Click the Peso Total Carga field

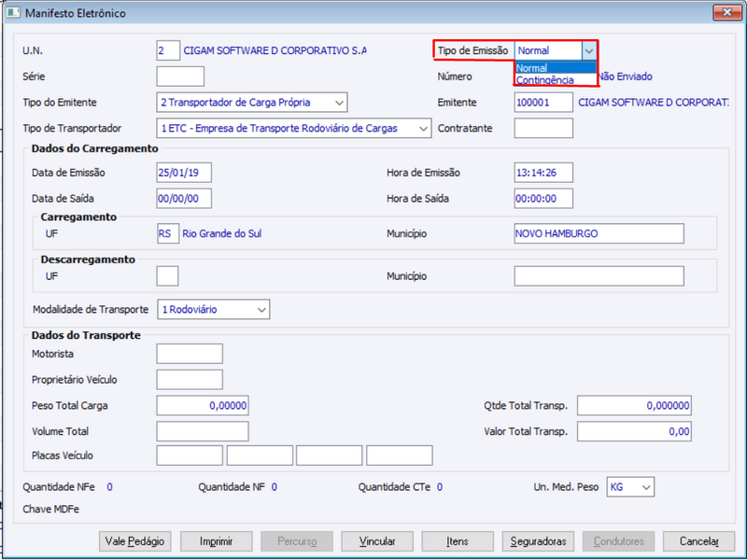pyautogui.click(x=203, y=405)
